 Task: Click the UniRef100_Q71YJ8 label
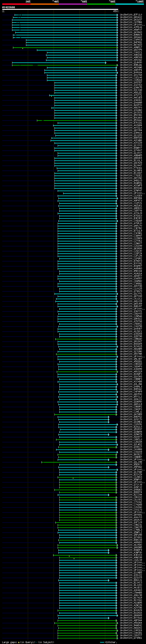point(131,485)
